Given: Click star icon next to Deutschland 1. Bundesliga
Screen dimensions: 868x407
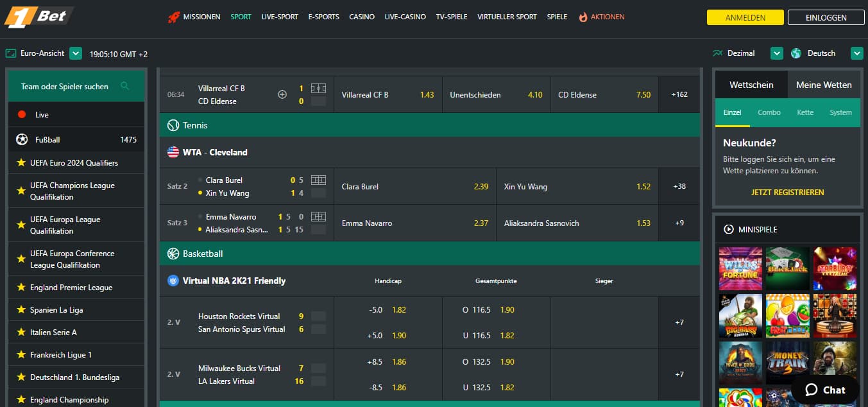Looking at the screenshot, I should click(21, 377).
